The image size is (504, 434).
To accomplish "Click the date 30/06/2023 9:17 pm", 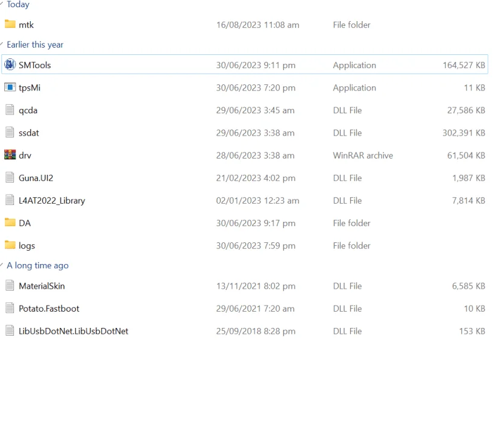I will (256, 223).
